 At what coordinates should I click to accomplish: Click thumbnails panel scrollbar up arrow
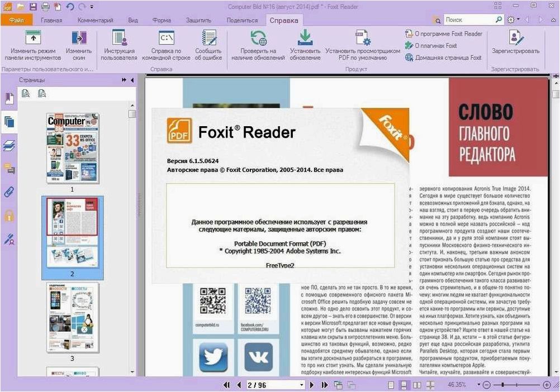tap(132, 106)
